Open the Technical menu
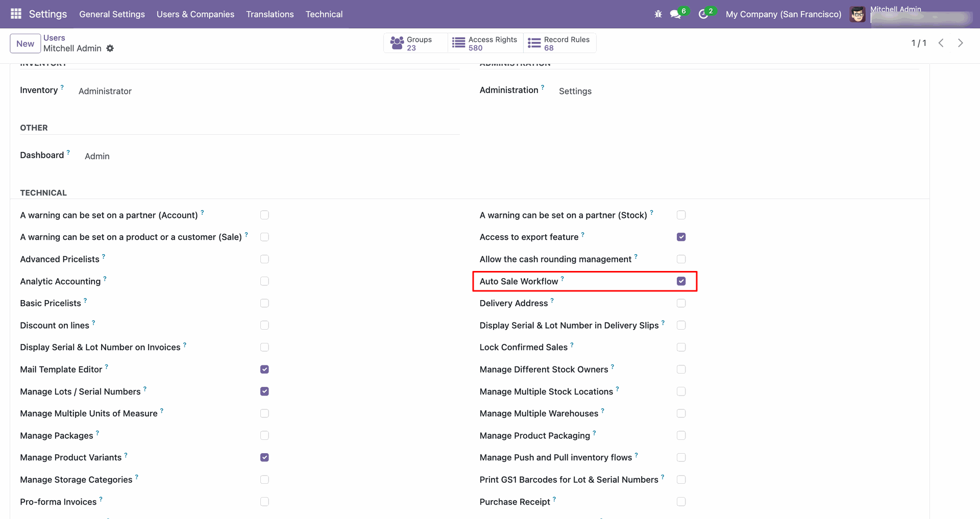 [x=324, y=14]
